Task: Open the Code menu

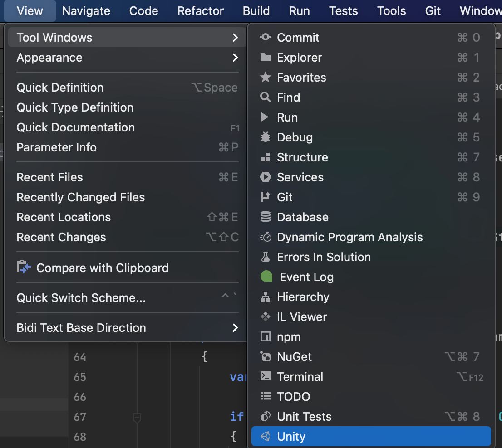Action: (143, 11)
